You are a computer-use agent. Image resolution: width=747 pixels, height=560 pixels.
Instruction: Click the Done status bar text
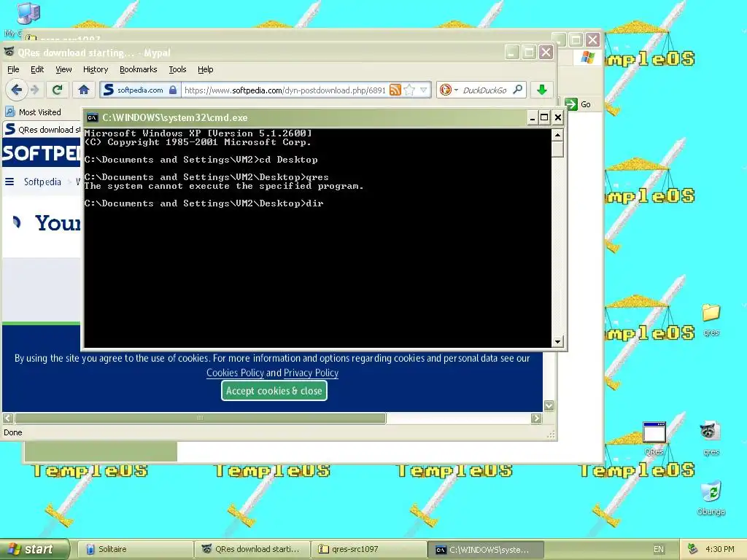pyautogui.click(x=13, y=432)
